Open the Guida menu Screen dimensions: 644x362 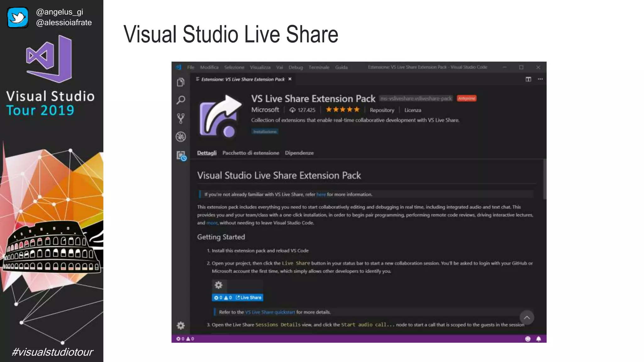point(341,67)
